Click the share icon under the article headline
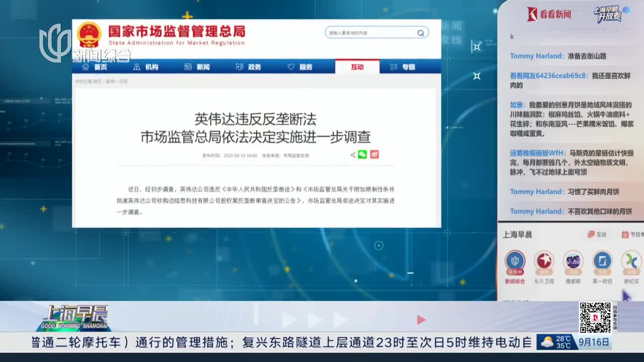644x362 pixels. [353, 155]
